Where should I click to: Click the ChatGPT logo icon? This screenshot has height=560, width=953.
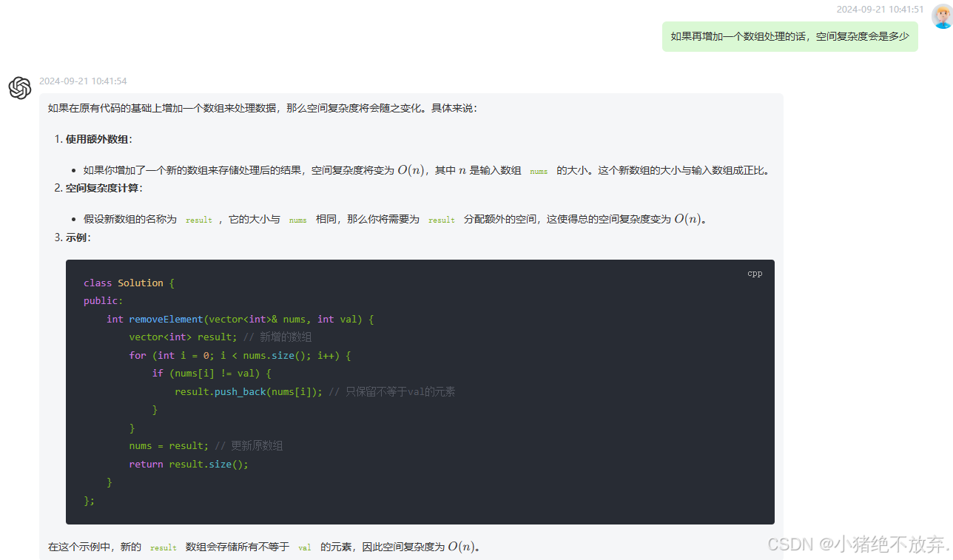click(19, 87)
